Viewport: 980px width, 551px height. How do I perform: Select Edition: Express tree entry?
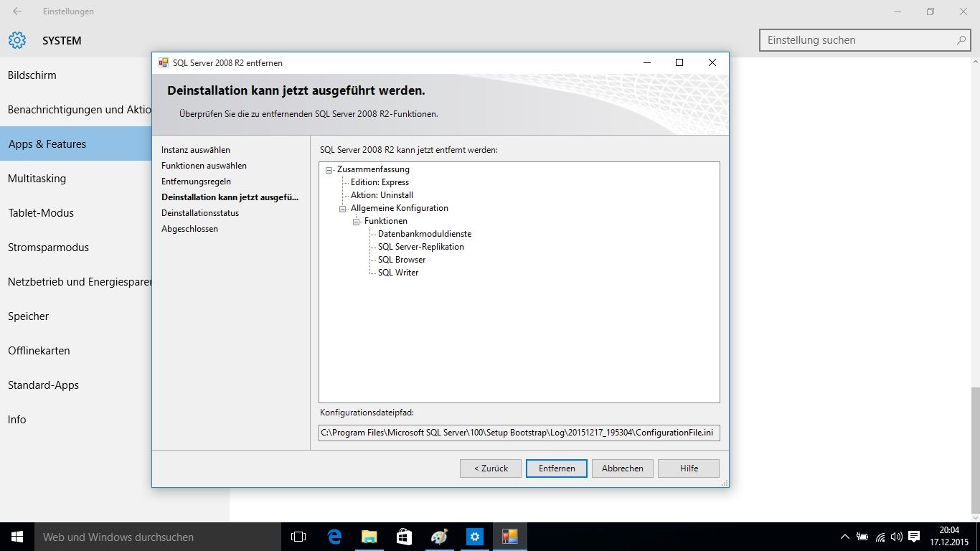[380, 182]
